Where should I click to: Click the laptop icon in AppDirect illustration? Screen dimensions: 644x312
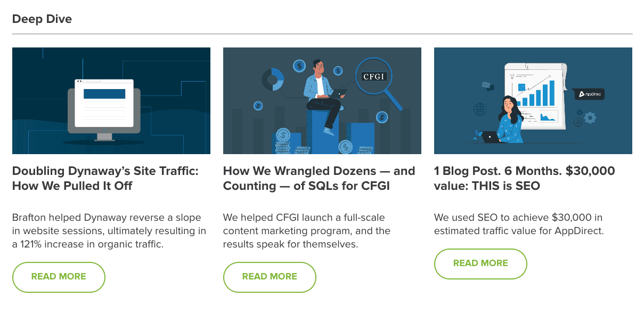click(490, 137)
